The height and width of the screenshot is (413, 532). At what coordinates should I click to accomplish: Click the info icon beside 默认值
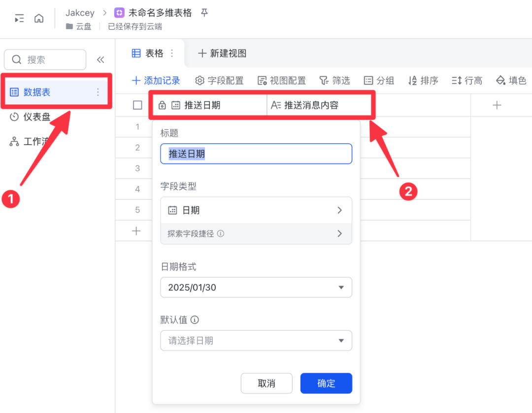point(195,319)
